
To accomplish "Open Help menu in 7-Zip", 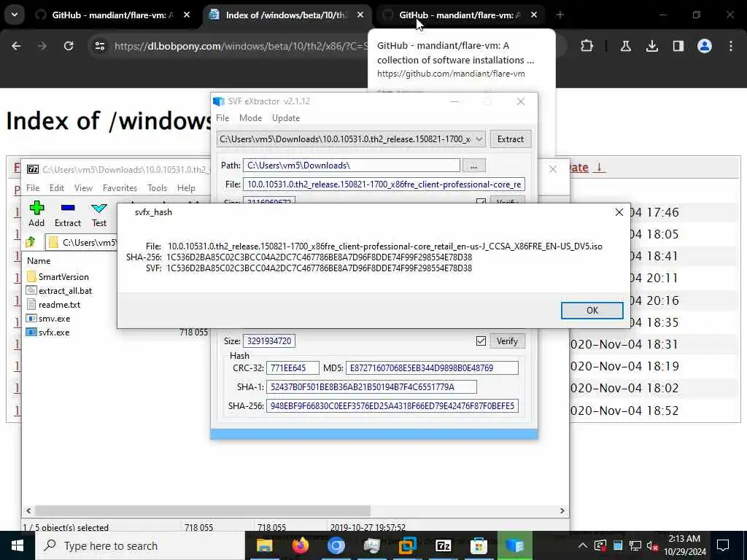I will click(x=186, y=188).
